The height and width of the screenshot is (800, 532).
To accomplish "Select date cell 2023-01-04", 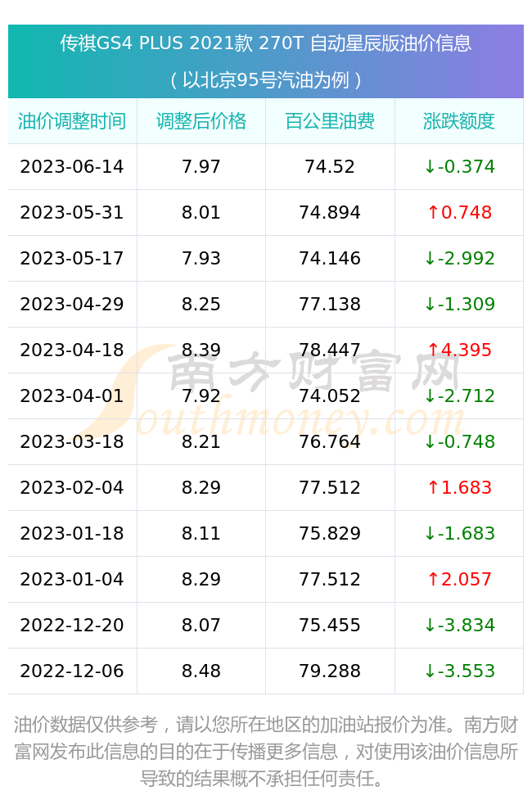I will (x=72, y=580).
